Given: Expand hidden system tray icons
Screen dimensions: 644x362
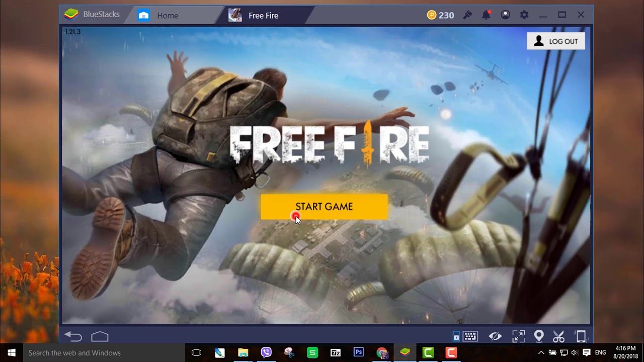Looking at the screenshot, I should click(x=541, y=352).
